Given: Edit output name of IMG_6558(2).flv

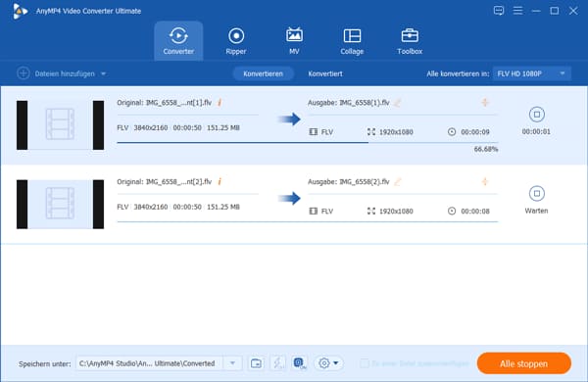Looking at the screenshot, I should pyautogui.click(x=398, y=182).
